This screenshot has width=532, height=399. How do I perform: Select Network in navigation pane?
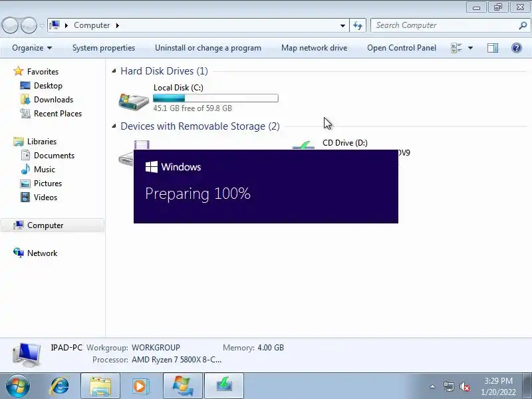point(42,253)
